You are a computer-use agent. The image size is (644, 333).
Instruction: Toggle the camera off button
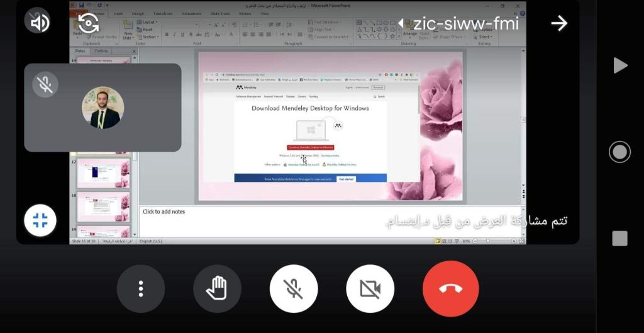click(370, 289)
